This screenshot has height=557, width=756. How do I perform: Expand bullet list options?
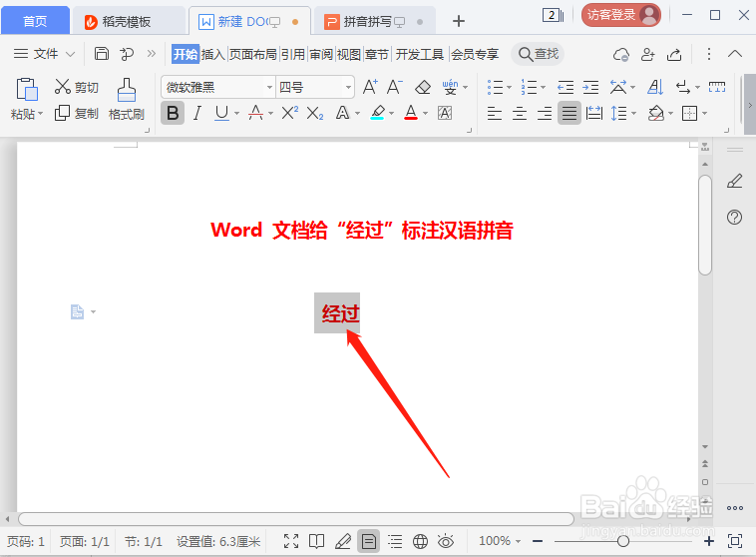509,88
